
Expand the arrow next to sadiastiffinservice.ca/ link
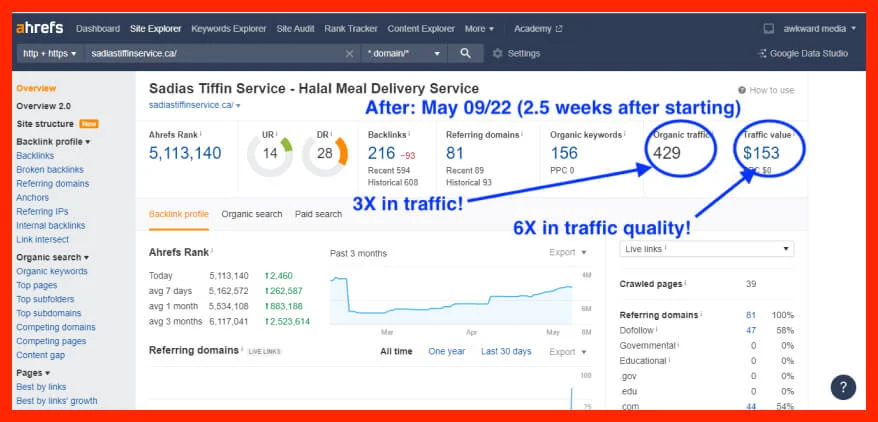pos(239,105)
